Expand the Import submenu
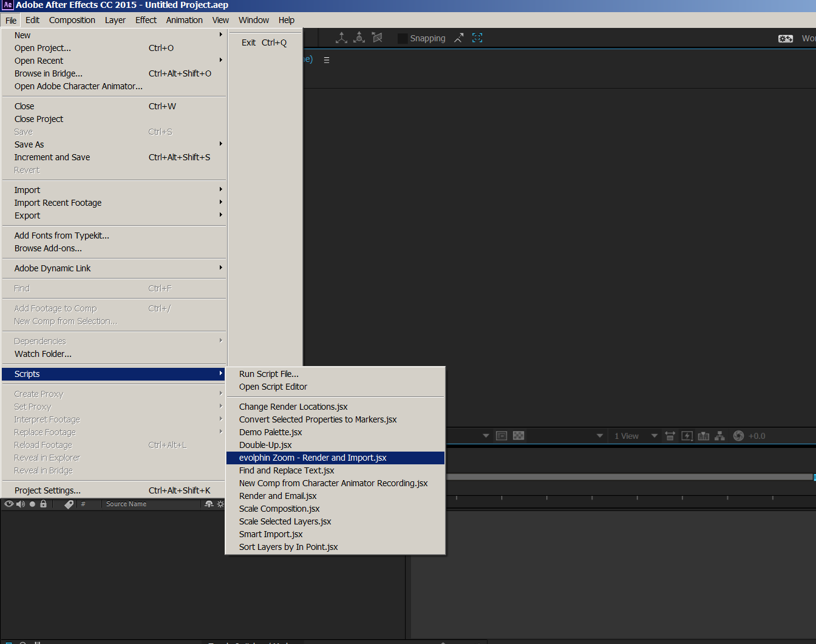The width and height of the screenshot is (816, 644). click(x=114, y=190)
